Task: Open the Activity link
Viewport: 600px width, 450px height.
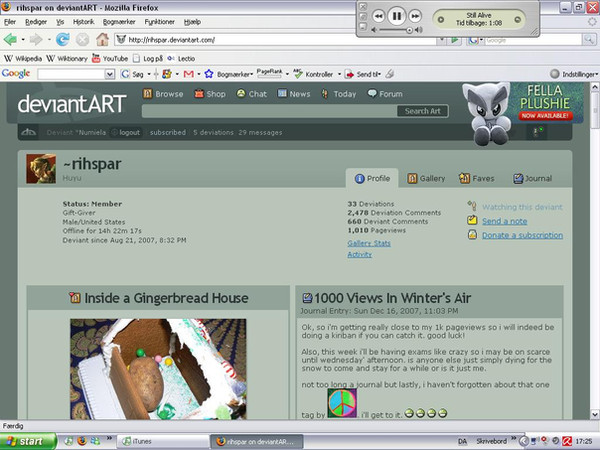Action: tap(359, 254)
